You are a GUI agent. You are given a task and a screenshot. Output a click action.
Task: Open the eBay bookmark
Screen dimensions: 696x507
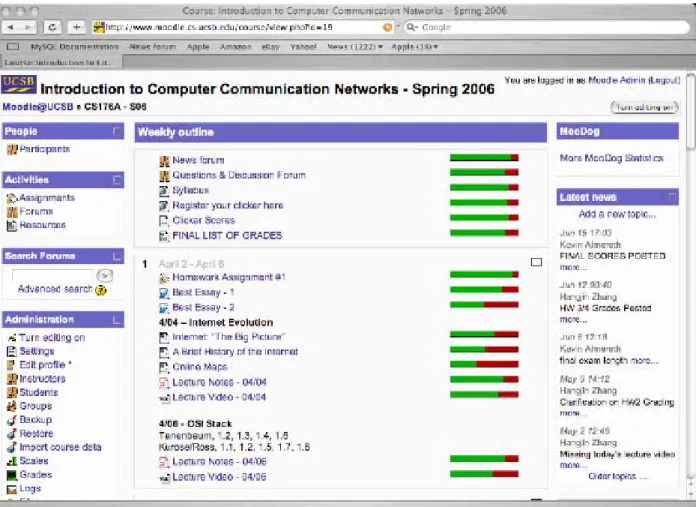click(270, 47)
